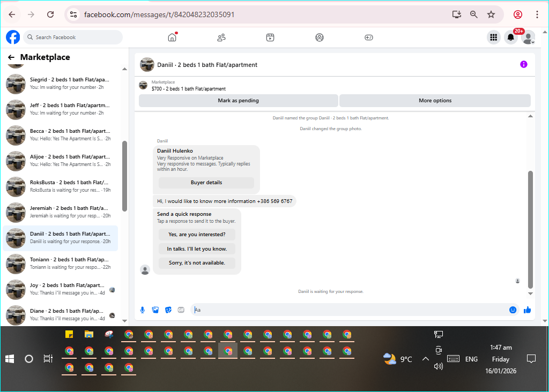
Task: Click browser back arrow
Action: (x=12, y=14)
